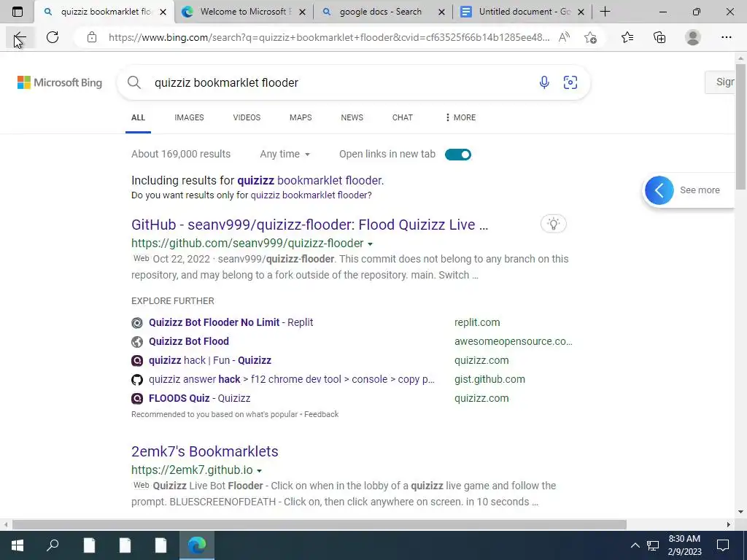
Task: Expand the Any time filter dropdown
Action: coord(285,155)
